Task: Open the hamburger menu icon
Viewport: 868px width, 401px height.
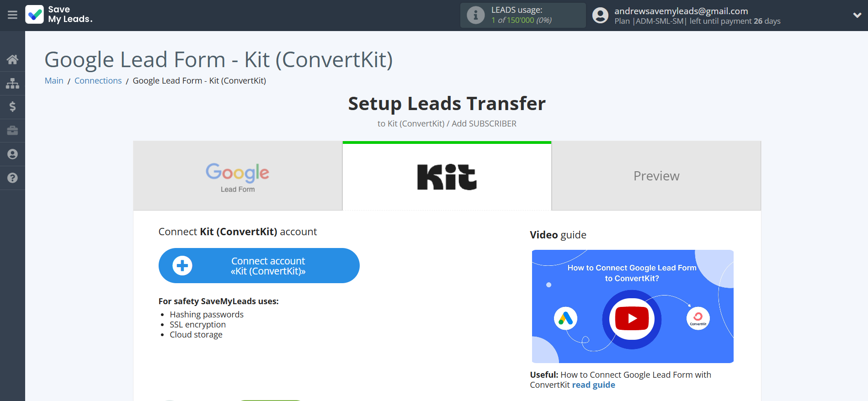Action: pos(12,15)
